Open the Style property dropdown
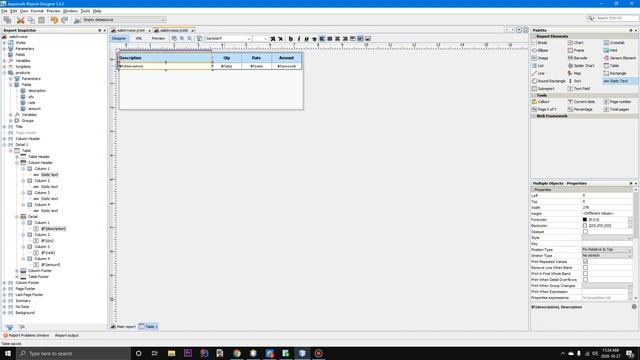Viewport: 640px width, 360px height. 607,238
